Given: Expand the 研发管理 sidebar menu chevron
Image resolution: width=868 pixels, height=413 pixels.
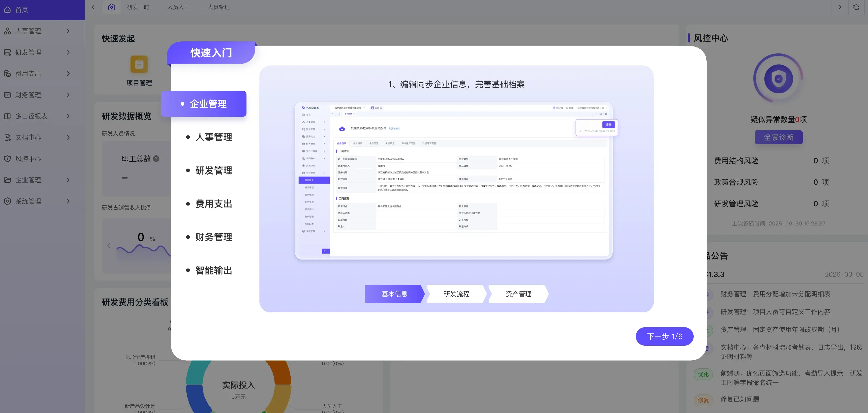Looking at the screenshot, I should (68, 52).
